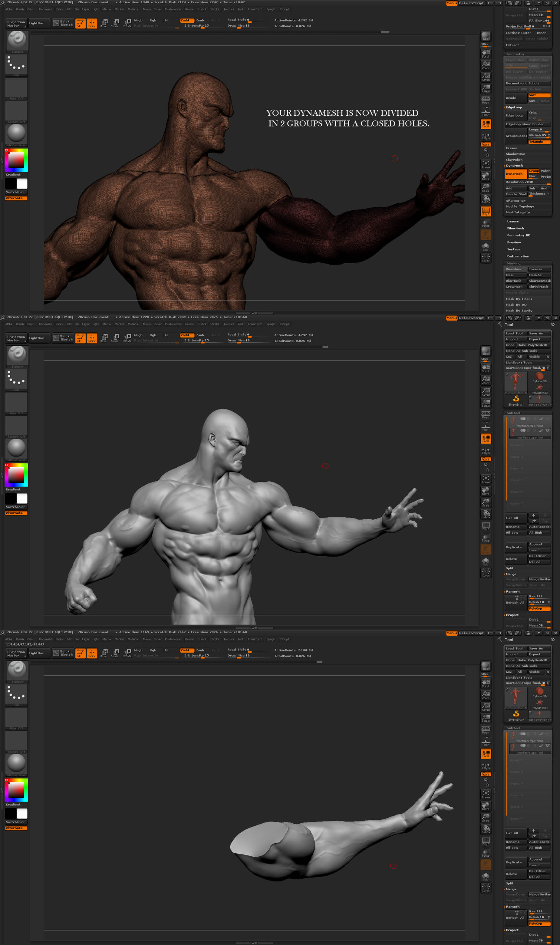Click right shelf Rotate icon in top window
Screen dimensions: 560x945
[x=486, y=199]
